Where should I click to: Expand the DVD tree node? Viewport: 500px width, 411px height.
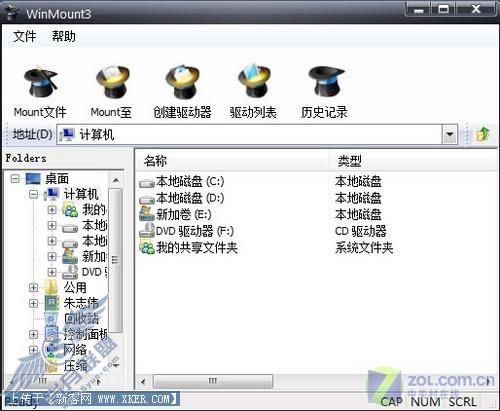[52, 272]
